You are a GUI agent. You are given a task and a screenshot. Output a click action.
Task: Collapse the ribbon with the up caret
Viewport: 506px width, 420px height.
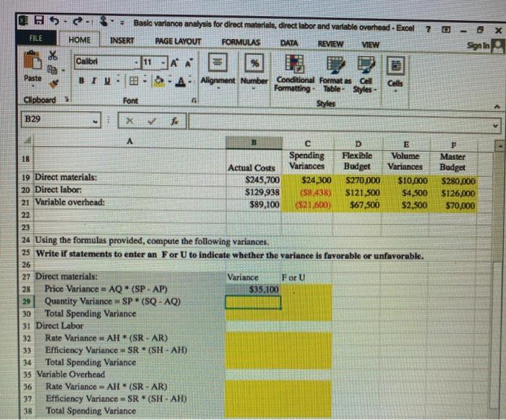pyautogui.click(x=497, y=106)
